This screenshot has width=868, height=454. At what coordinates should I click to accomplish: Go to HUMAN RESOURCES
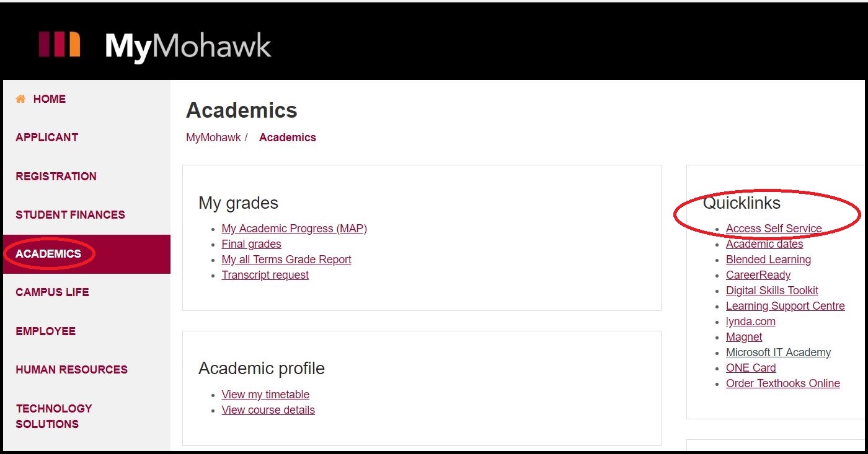[71, 369]
